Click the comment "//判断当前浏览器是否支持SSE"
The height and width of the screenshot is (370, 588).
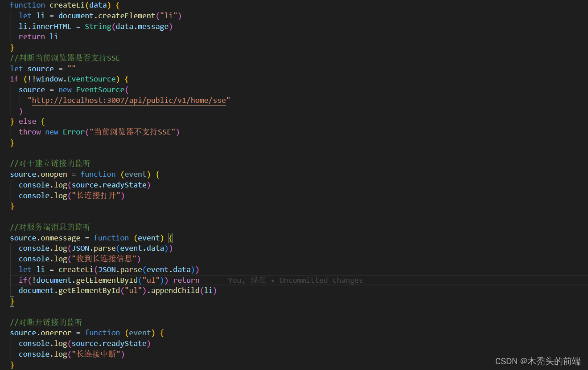(x=65, y=58)
